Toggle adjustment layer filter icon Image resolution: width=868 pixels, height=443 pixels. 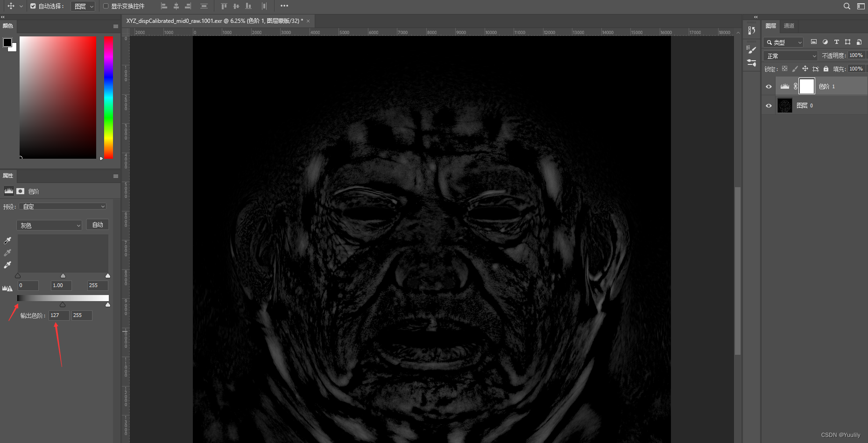[x=825, y=42]
